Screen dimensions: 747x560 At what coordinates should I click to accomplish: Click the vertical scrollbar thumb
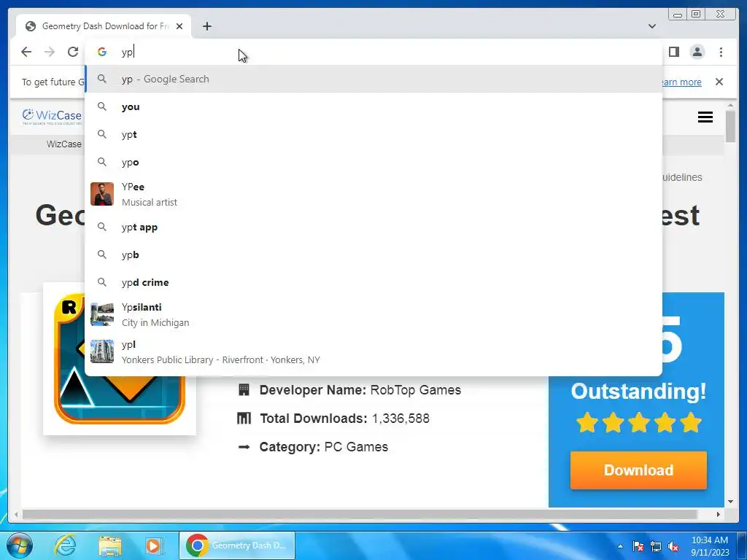point(730,125)
